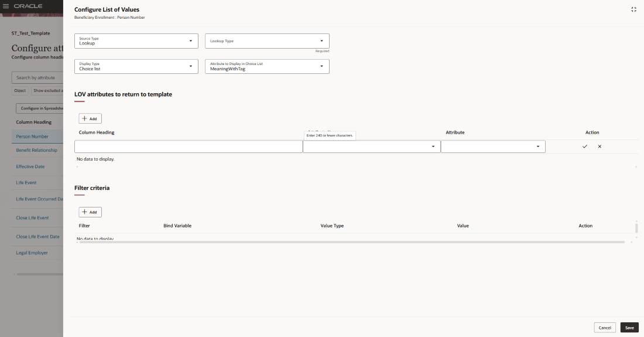
Task: Discard the new LOV attribute row with X
Action: pyautogui.click(x=600, y=147)
